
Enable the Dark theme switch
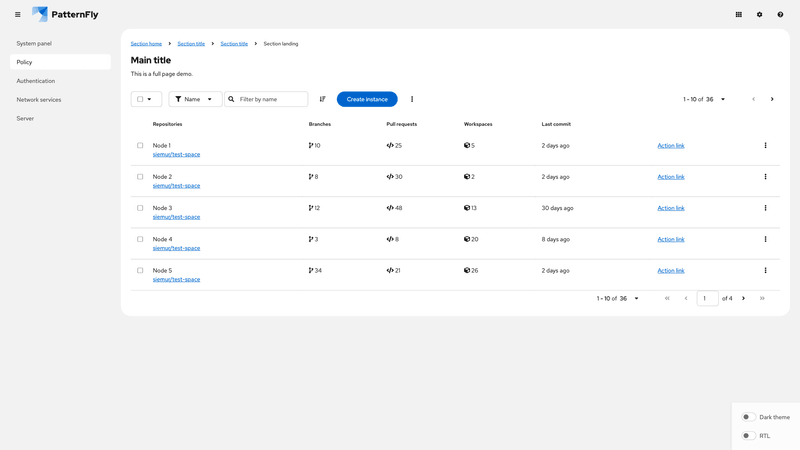point(748,417)
